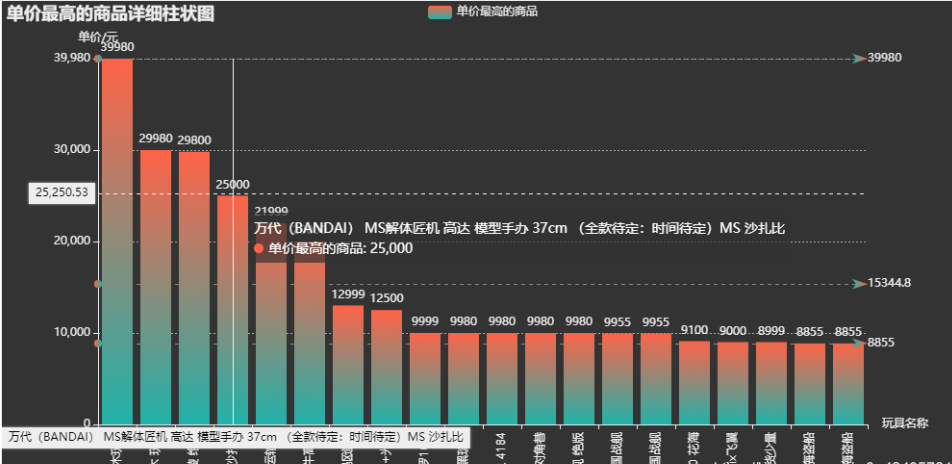Select the bar labeled 9100
The height and width of the screenshot is (464, 952).
point(695,383)
